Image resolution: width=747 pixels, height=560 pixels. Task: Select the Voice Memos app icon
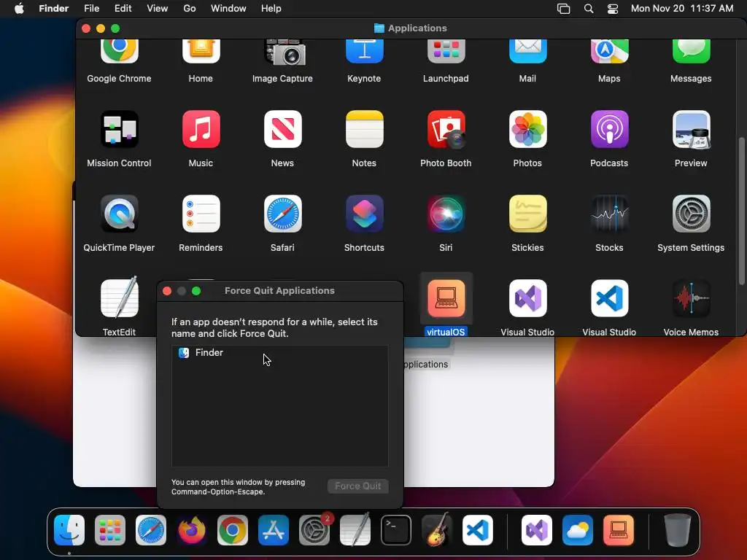(692, 298)
